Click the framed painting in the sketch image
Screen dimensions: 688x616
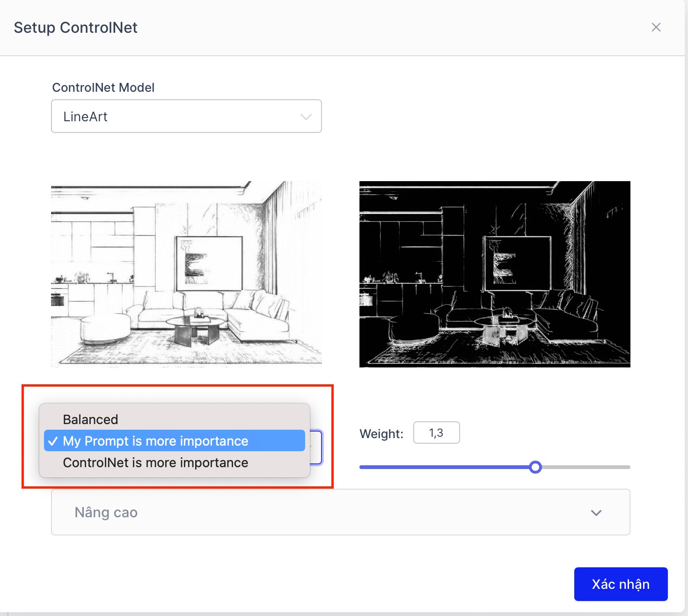click(209, 264)
